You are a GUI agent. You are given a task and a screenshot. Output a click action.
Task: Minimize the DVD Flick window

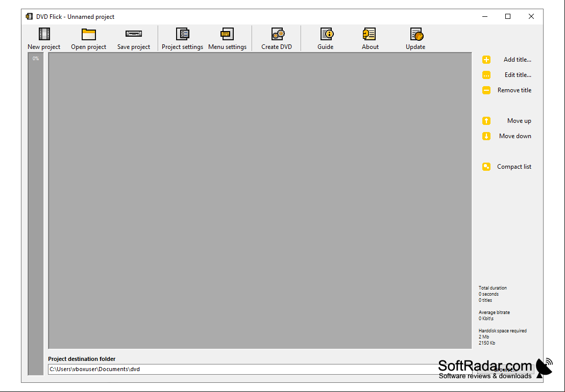coord(485,16)
